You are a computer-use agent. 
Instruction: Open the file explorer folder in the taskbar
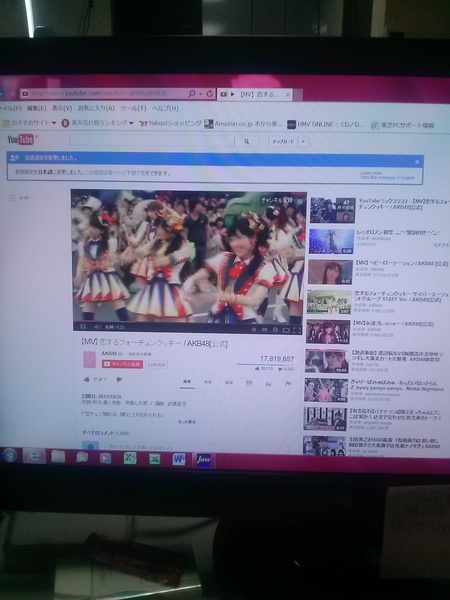pos(58,456)
